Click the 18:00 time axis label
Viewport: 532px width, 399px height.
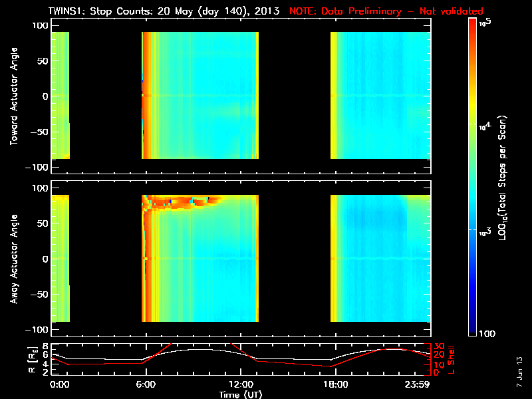pyautogui.click(x=336, y=384)
